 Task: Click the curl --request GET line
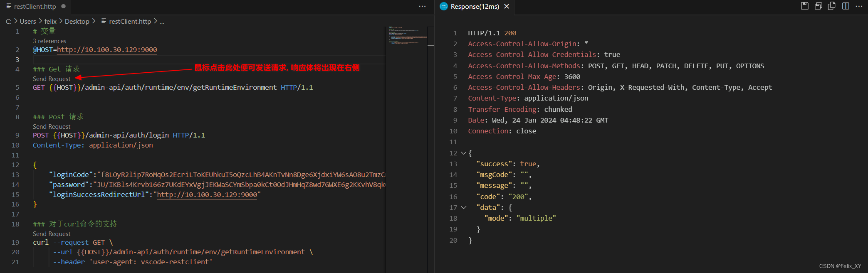73,242
